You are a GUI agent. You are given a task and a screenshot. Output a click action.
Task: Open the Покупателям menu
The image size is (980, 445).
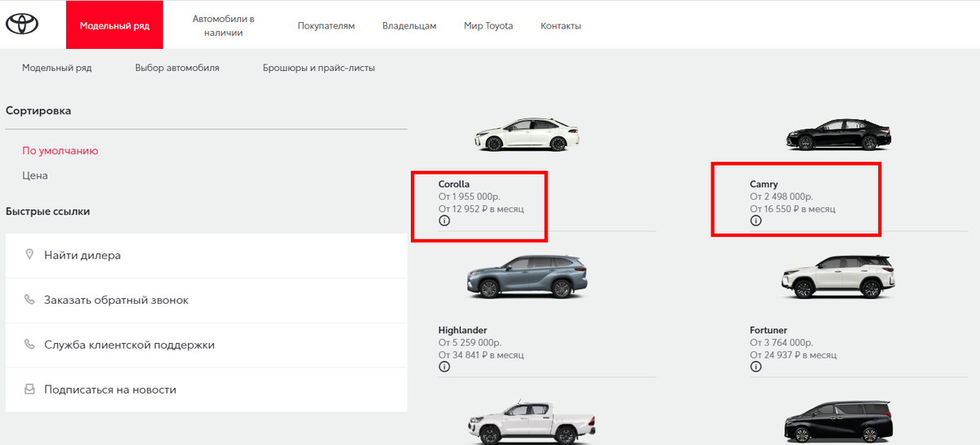pyautogui.click(x=326, y=26)
